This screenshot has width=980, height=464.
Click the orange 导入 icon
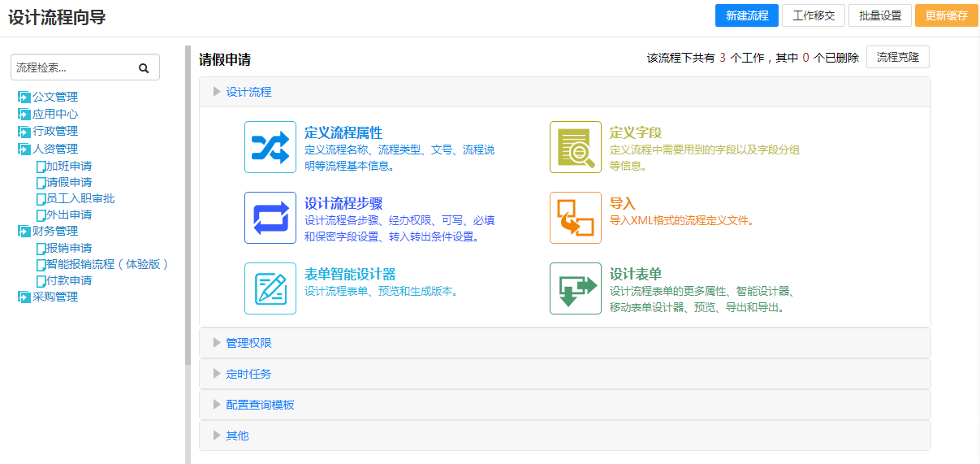click(x=575, y=218)
